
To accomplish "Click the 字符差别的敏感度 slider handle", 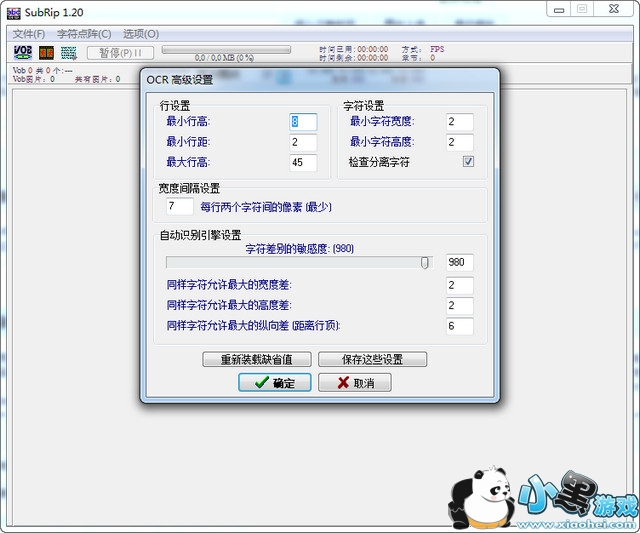I will 425,263.
